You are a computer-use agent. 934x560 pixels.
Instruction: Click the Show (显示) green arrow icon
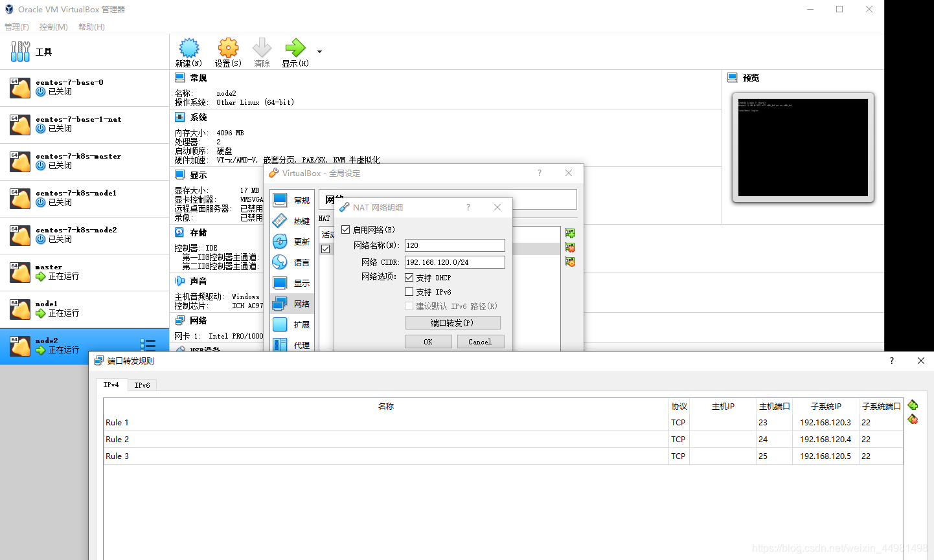coord(295,48)
